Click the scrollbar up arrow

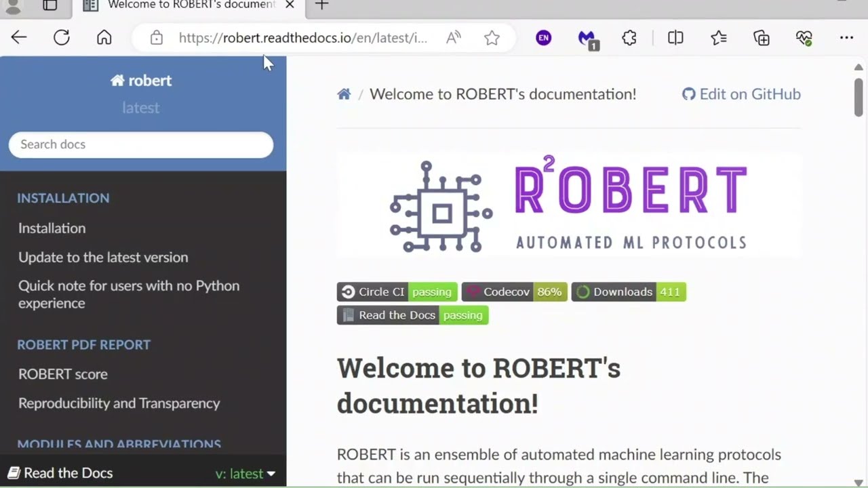pos(859,66)
